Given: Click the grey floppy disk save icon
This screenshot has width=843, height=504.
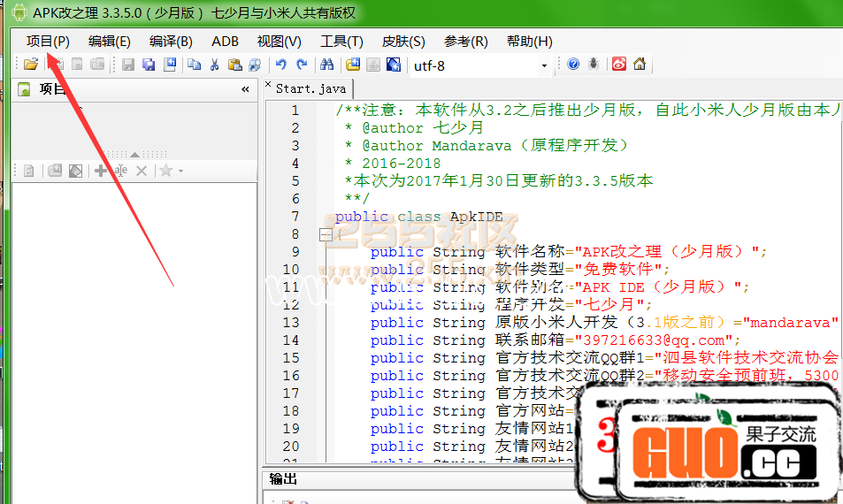Looking at the screenshot, I should click(128, 65).
